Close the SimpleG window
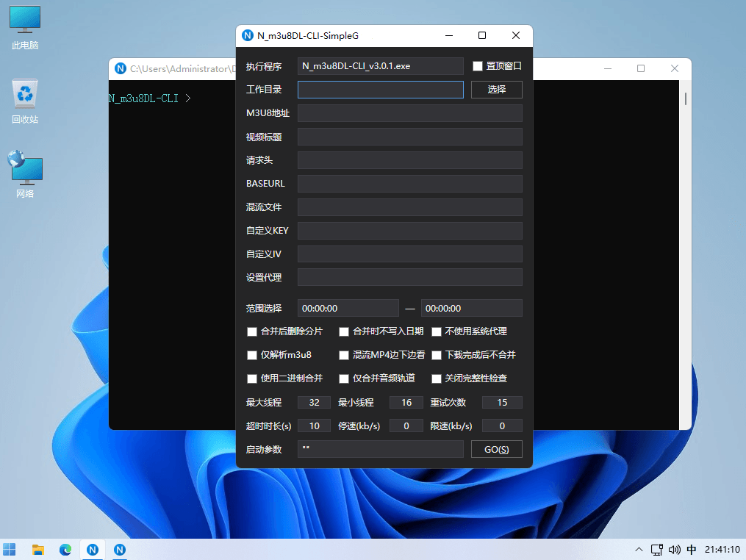The height and width of the screenshot is (560, 746). pyautogui.click(x=516, y=36)
